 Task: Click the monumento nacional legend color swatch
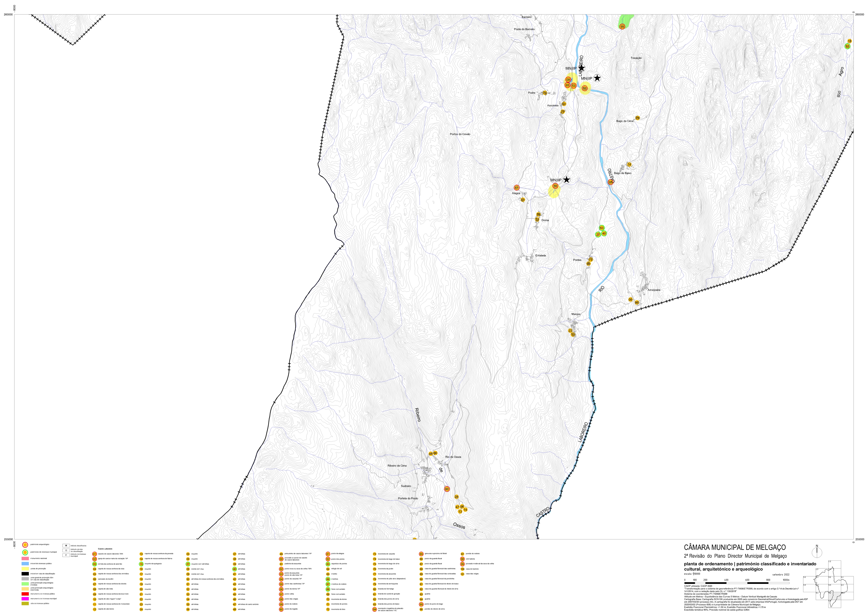pos(25,558)
